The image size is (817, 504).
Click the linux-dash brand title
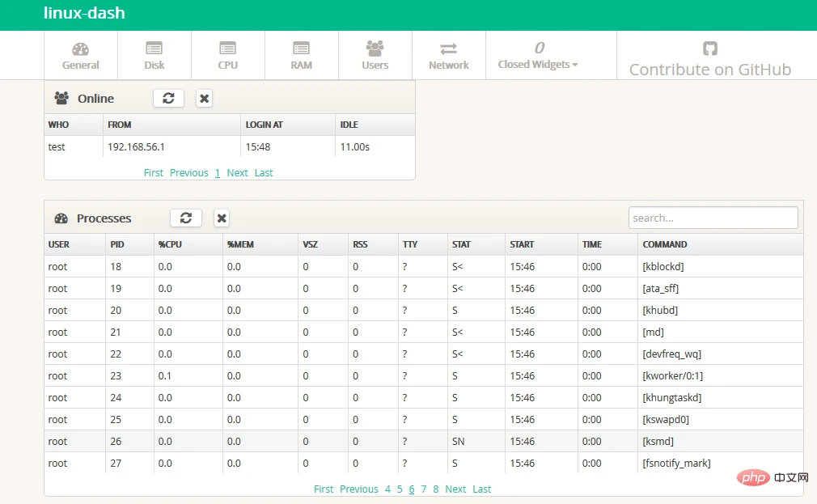[84, 13]
